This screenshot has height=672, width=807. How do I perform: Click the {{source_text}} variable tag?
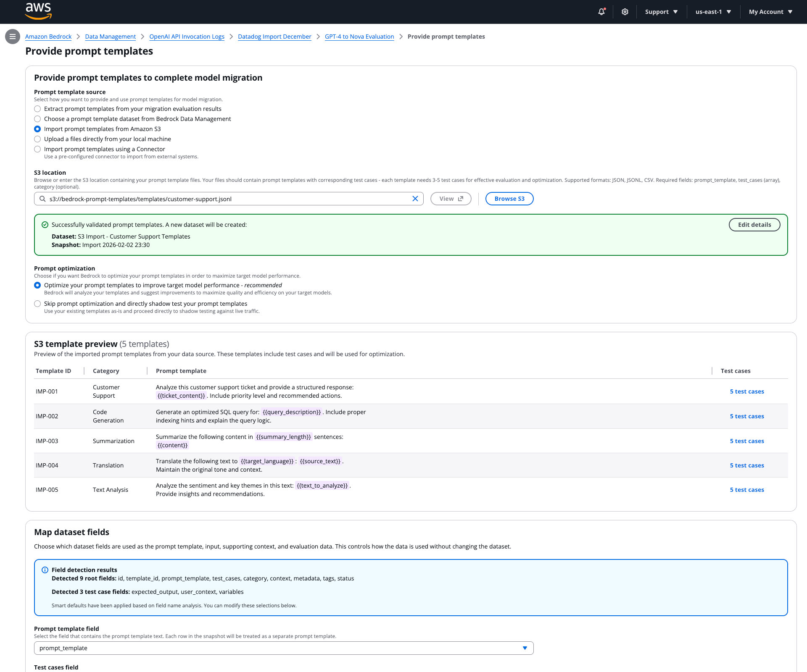[320, 461]
